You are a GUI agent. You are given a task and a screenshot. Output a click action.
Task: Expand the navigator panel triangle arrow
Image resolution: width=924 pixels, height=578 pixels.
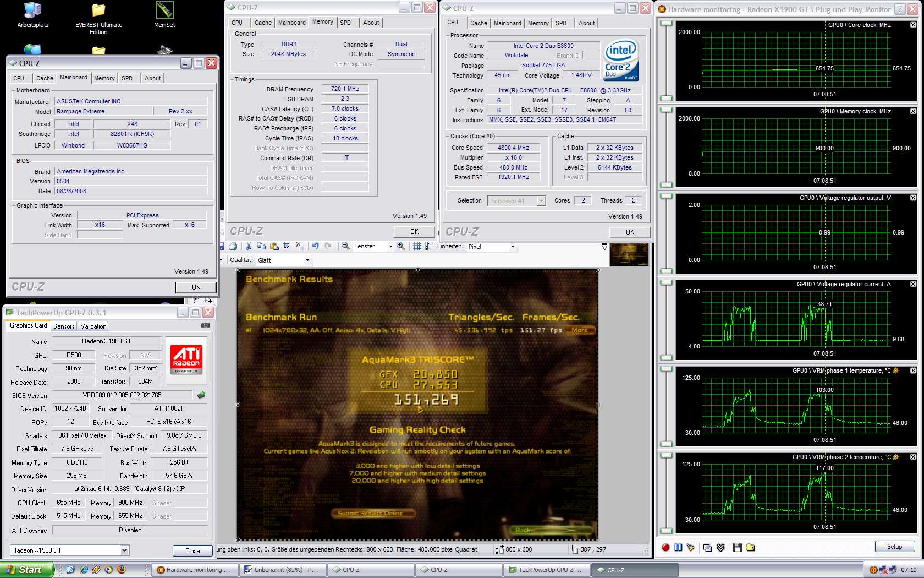[604, 247]
